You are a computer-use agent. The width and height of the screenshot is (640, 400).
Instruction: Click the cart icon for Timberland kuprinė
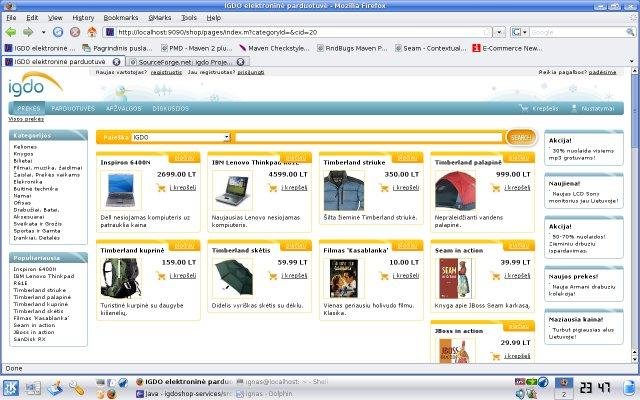161,276
